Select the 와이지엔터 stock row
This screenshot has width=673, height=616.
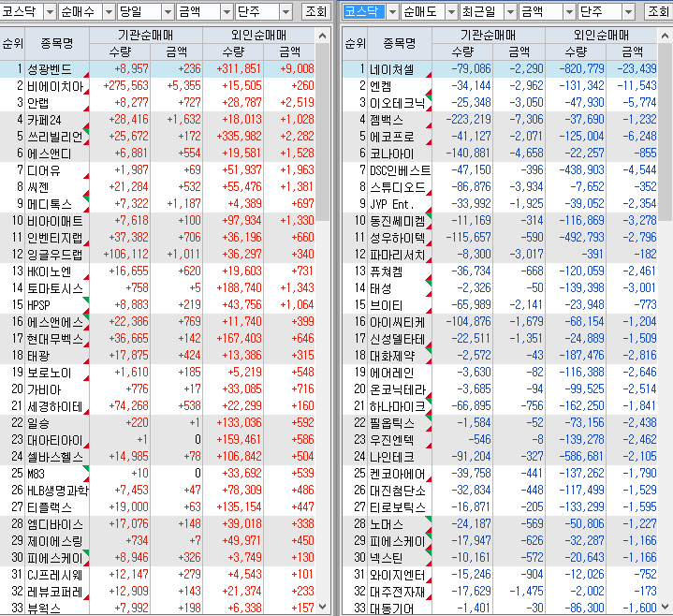(x=500, y=575)
